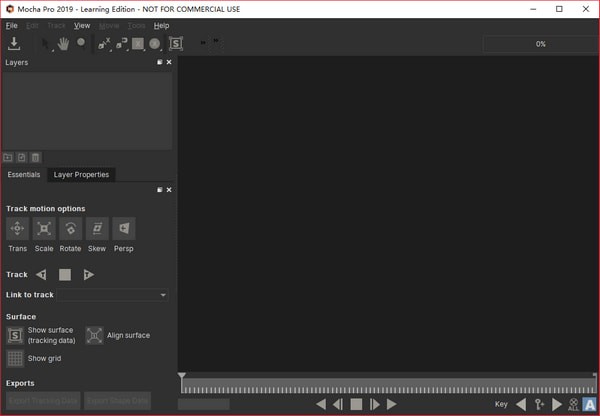Click the timeline out-point marker
The image size is (600, 416).
pos(595,375)
